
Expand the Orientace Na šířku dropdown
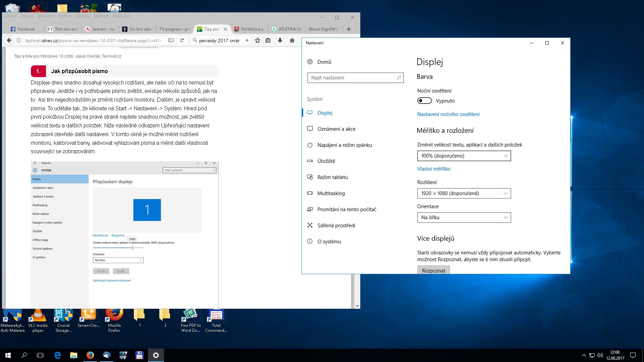tap(464, 218)
